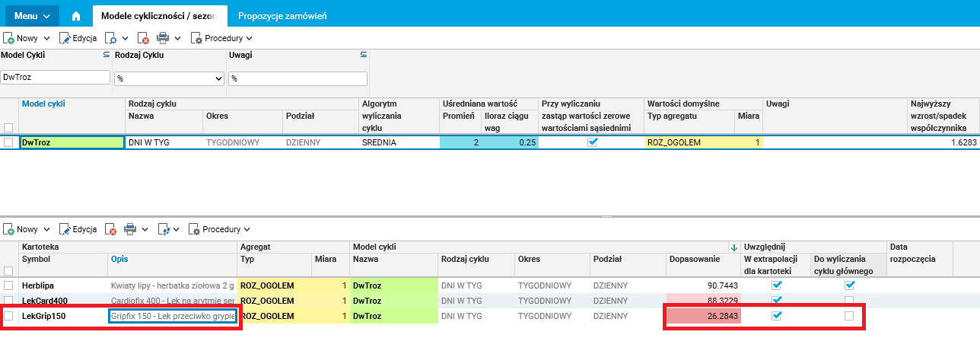Click the Algorytm wyliczania cyklu header

pos(399,116)
